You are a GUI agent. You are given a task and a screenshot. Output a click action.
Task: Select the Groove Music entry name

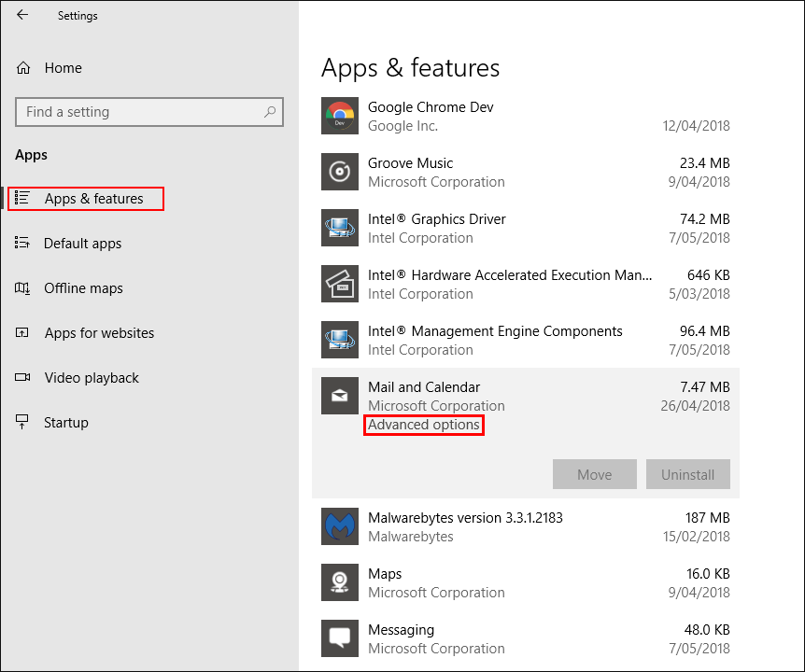click(411, 163)
